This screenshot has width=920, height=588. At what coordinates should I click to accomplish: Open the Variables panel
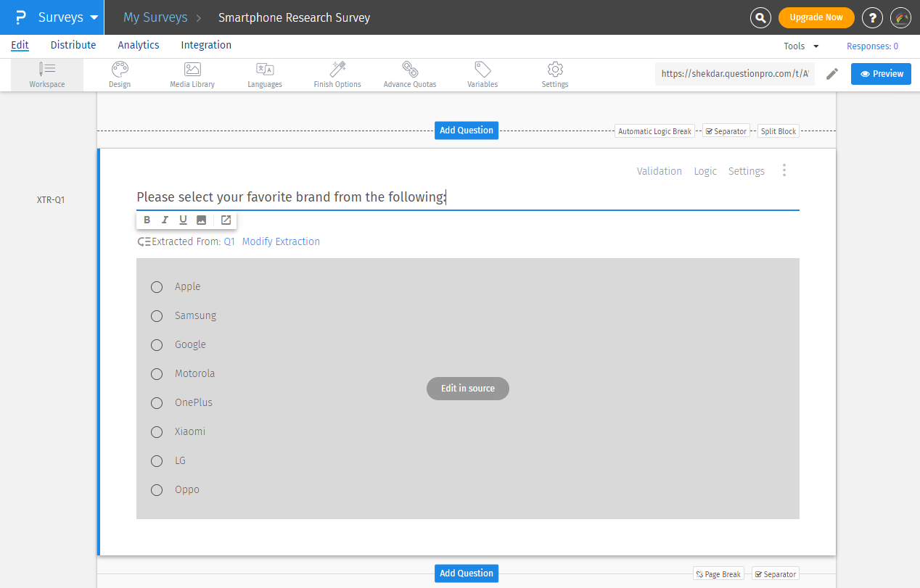[x=482, y=74]
